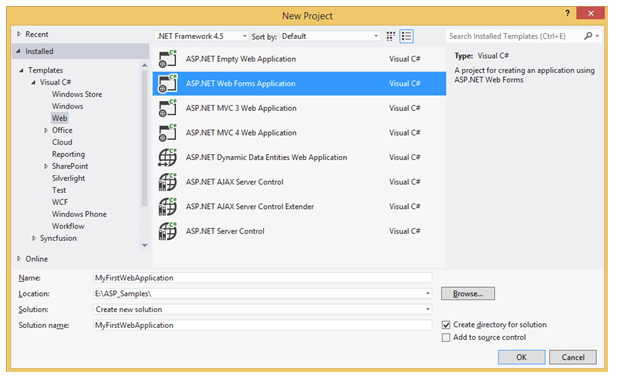The width and height of the screenshot is (621, 380).
Task: Select the Silverlight template category
Action: (68, 178)
